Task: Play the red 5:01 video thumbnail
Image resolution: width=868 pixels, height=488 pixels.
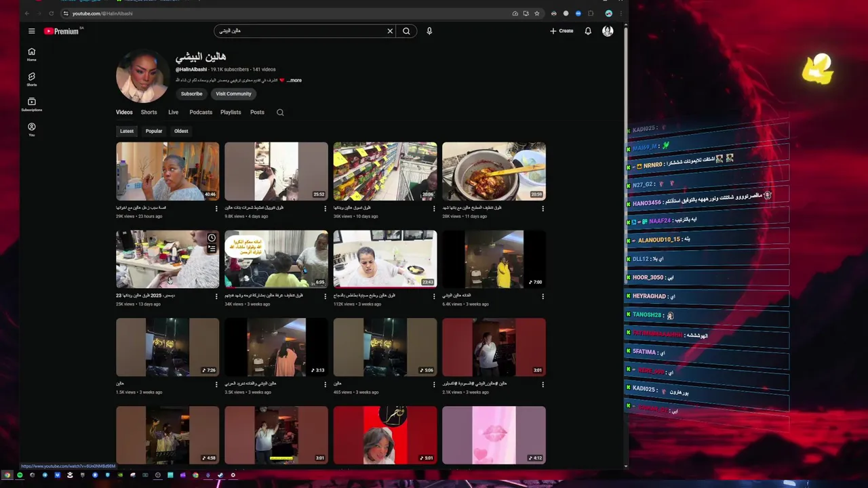Action: 385,435
